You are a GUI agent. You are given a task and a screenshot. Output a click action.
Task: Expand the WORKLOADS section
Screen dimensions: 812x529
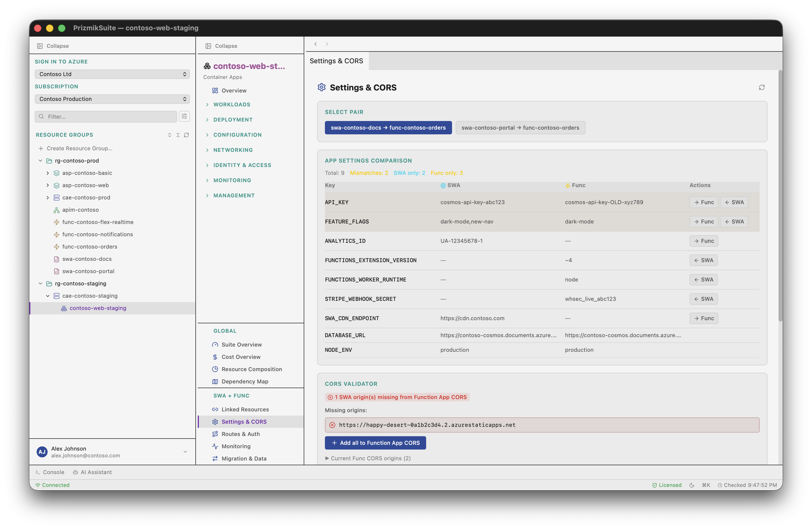pos(232,105)
